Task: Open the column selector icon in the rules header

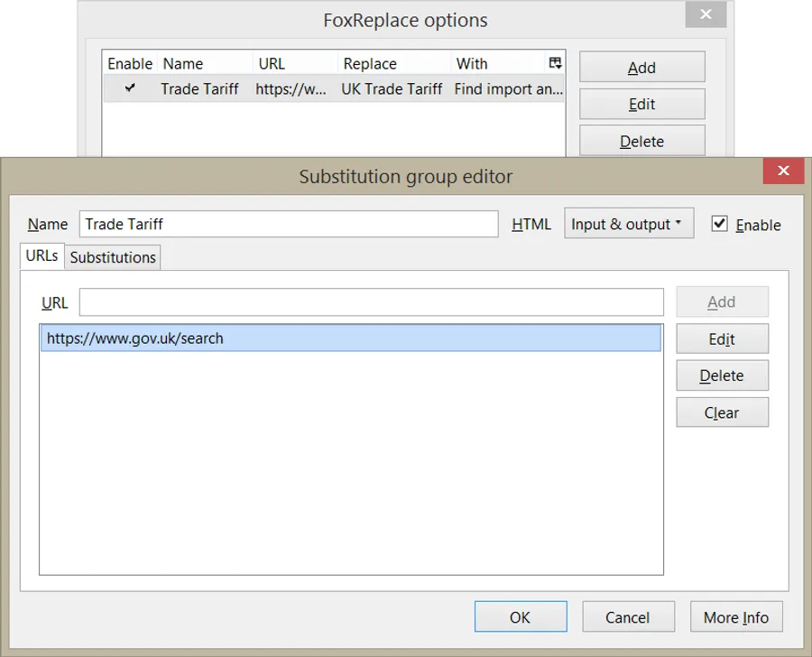Action: click(554, 62)
